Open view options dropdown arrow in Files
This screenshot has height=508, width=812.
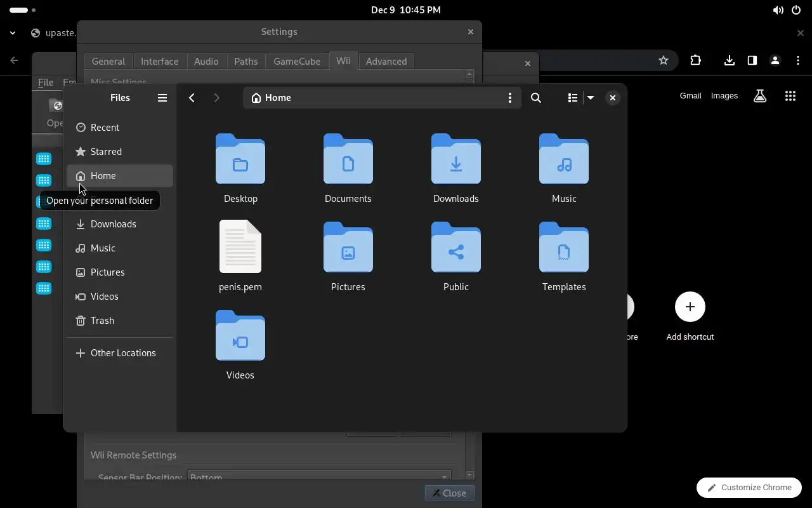[x=591, y=98]
